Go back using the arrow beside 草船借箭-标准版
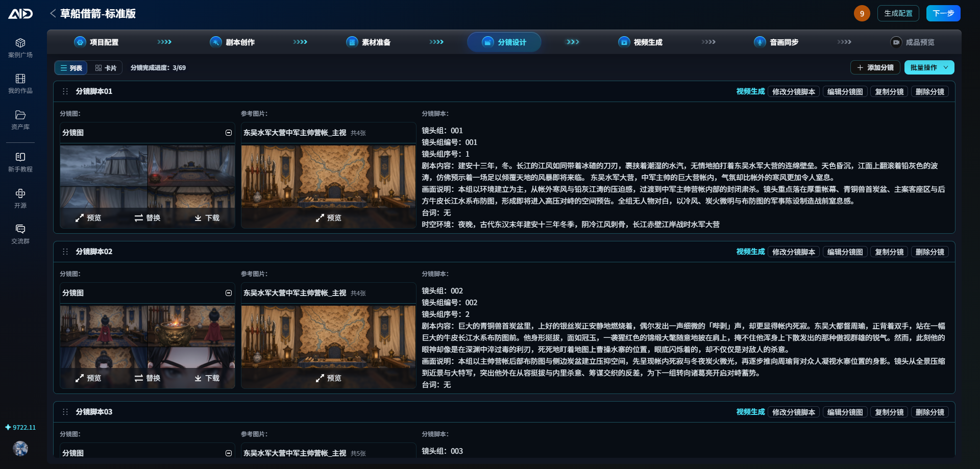 coord(53,14)
